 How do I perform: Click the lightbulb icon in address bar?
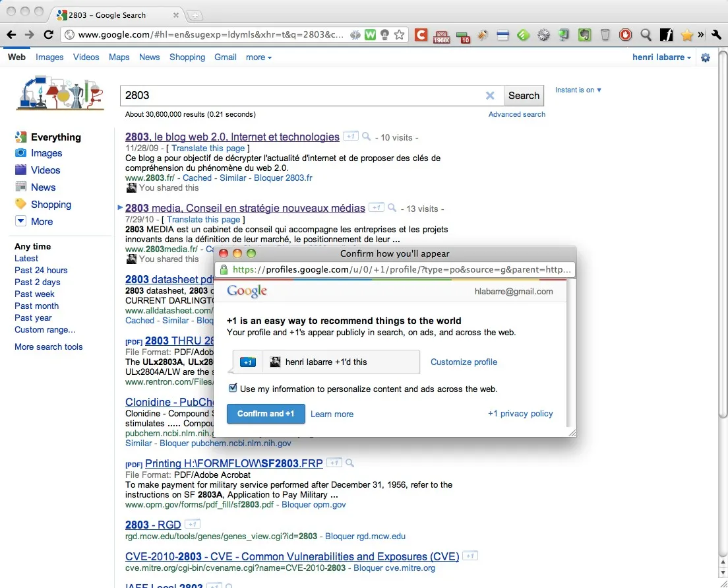(x=384, y=35)
